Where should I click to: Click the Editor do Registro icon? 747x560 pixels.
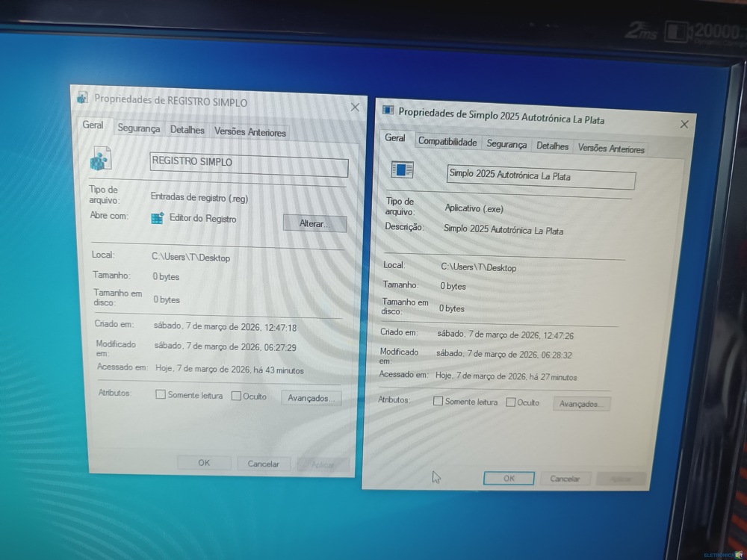(x=157, y=219)
